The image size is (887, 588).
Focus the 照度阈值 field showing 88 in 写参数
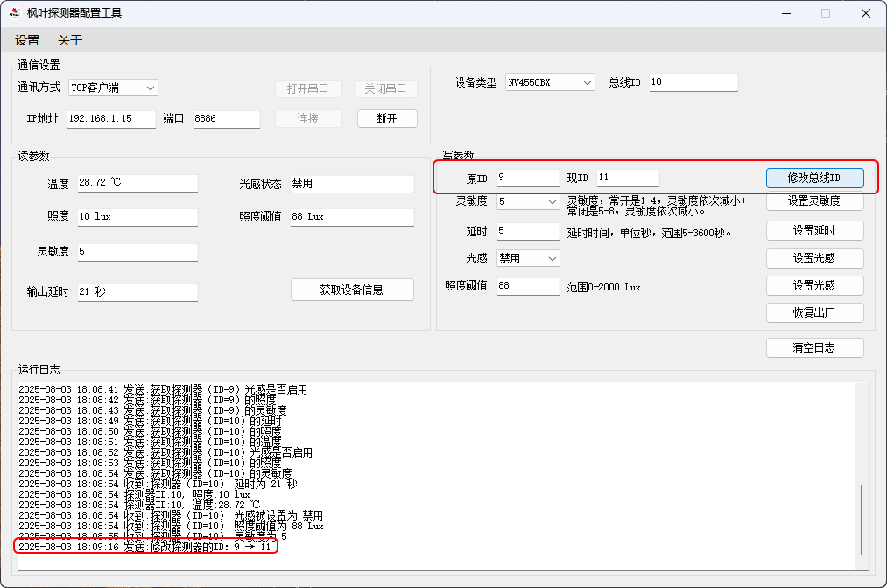tap(528, 286)
